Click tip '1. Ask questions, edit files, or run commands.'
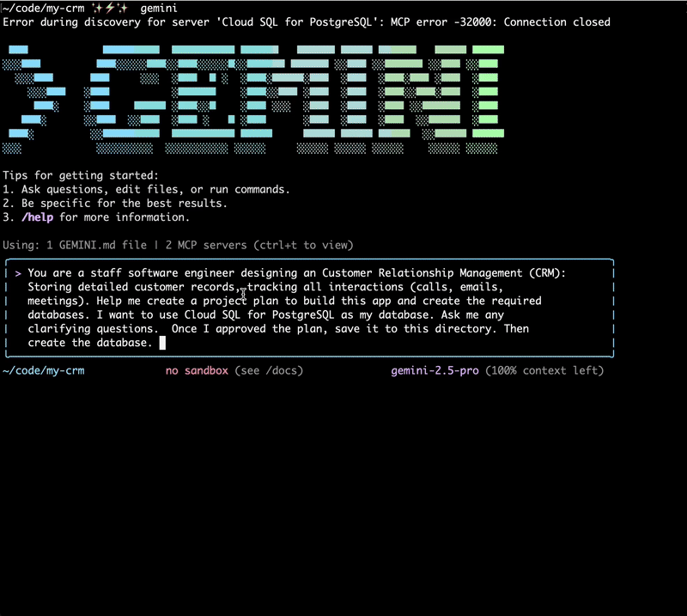Viewport: 687px width, 616px height. [x=146, y=190]
